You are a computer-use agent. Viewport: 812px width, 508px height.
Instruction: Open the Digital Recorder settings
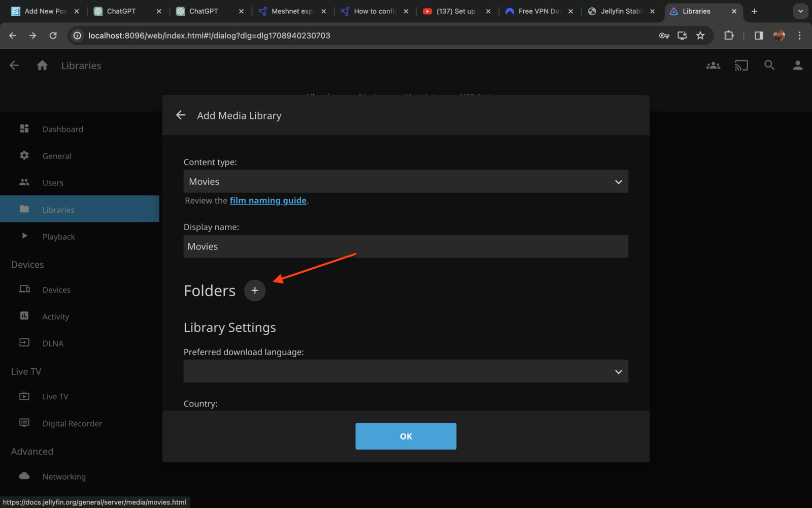click(x=72, y=423)
